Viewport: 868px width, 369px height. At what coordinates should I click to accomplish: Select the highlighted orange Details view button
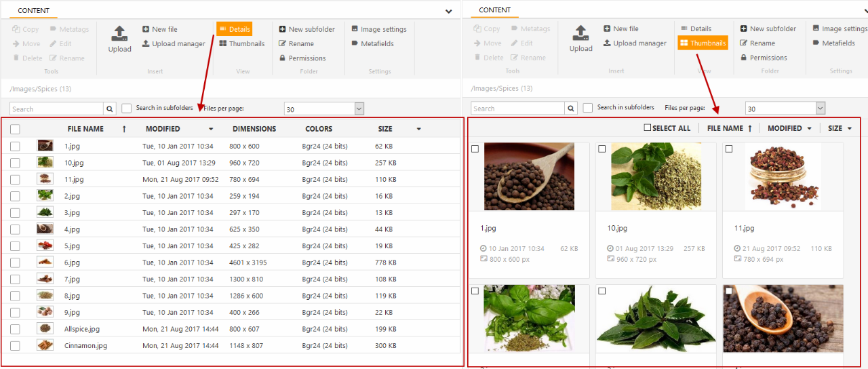tap(234, 29)
